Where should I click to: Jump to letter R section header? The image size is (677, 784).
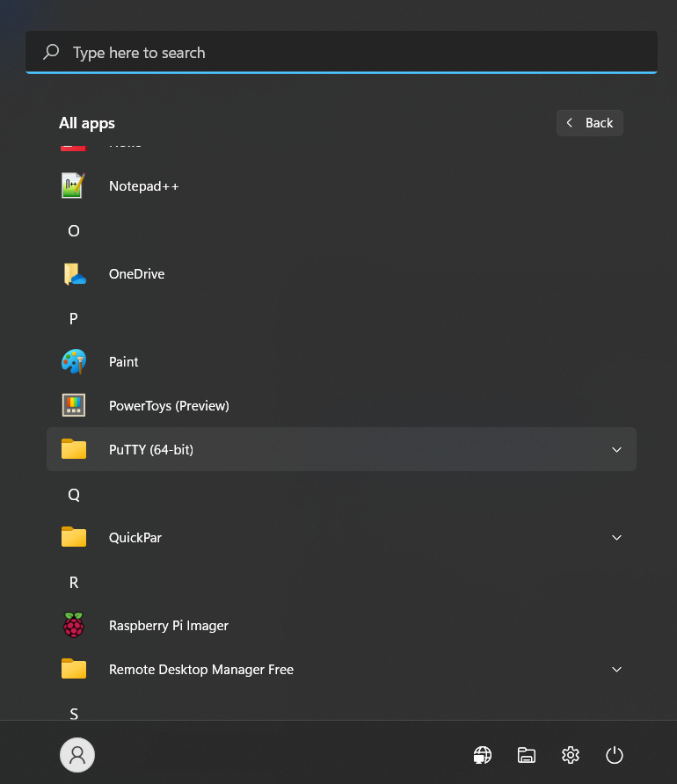coord(74,583)
